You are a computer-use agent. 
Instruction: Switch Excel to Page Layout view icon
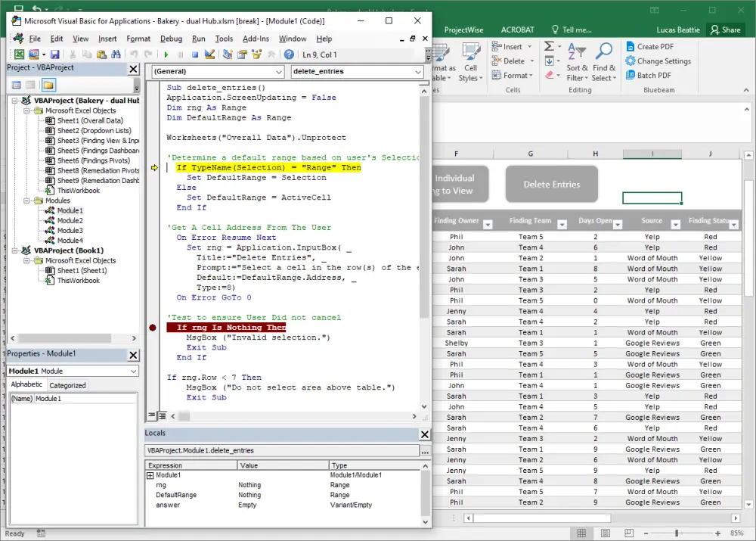click(605, 533)
